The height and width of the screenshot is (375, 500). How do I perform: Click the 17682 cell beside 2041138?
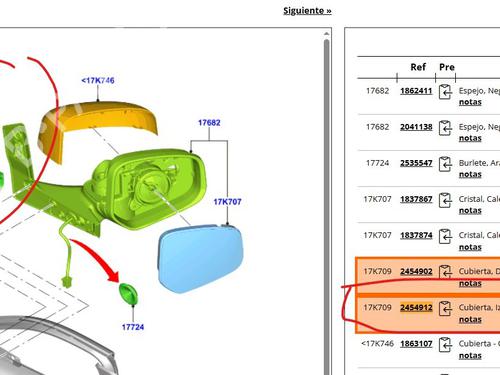tap(377, 127)
